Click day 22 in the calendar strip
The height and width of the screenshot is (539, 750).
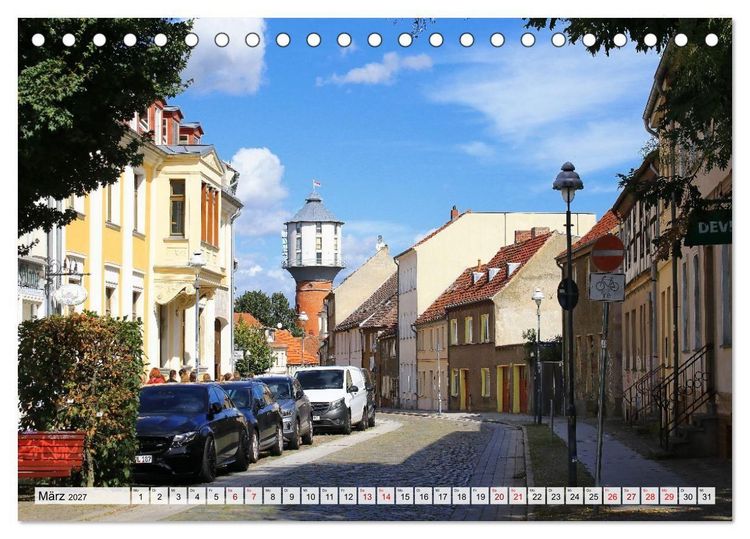coord(537,495)
